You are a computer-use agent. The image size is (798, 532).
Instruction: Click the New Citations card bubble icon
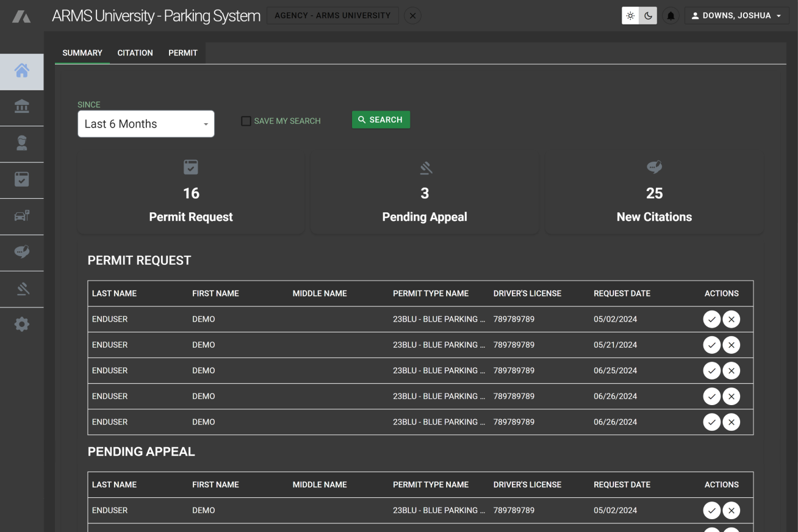pos(654,167)
